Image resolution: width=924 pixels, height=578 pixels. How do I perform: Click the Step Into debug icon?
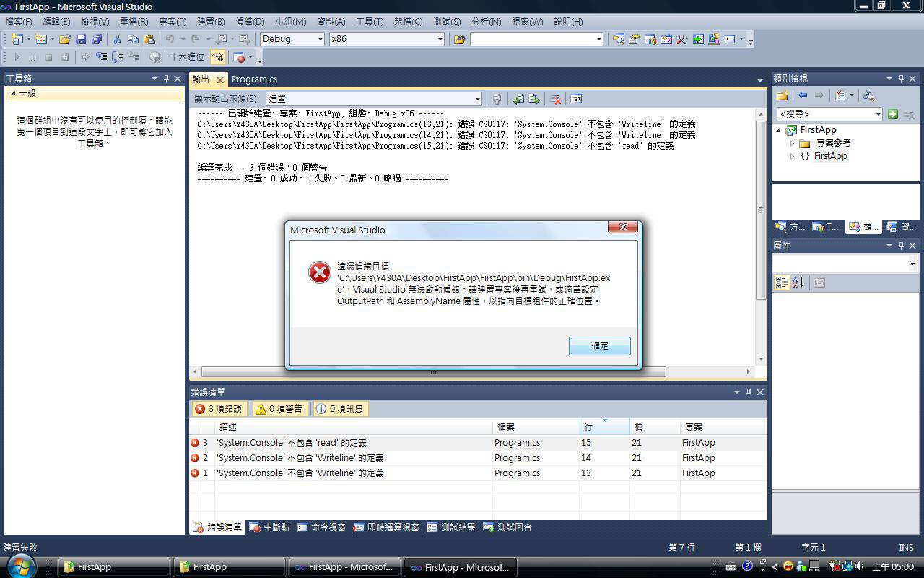coord(102,57)
